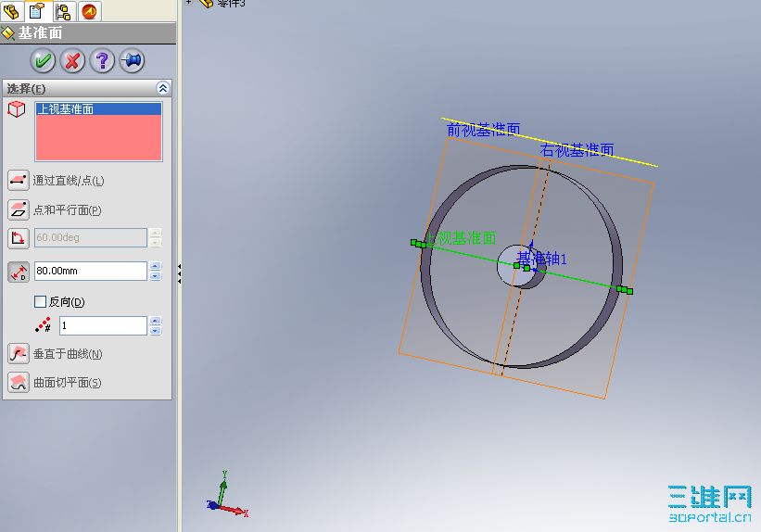Choose 点和平行面 plane option

point(19,209)
